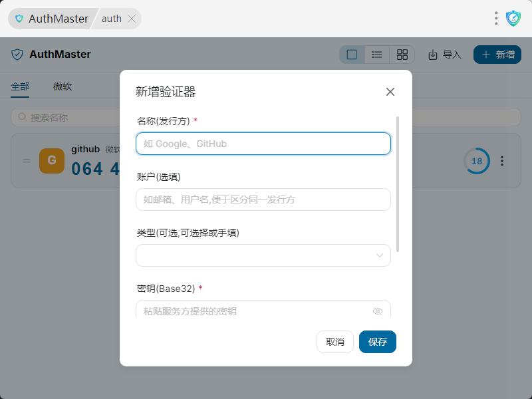The width and height of the screenshot is (532, 399).
Task: Select the 全部 tab
Action: pyautogui.click(x=20, y=86)
